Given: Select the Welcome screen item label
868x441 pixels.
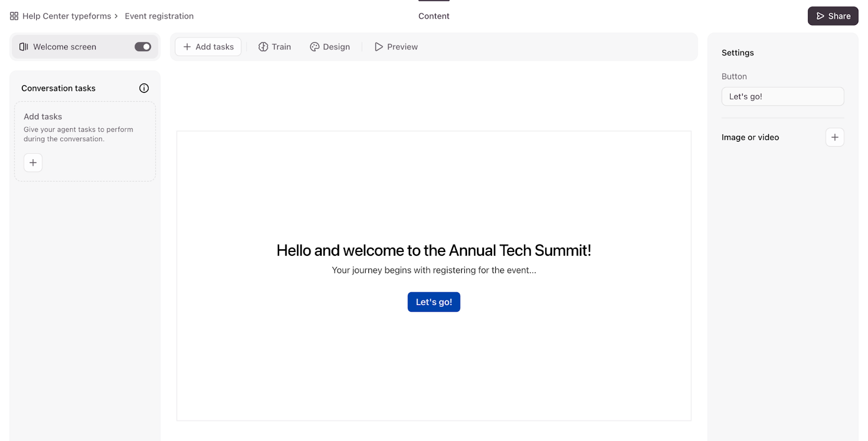Looking at the screenshot, I should 65,47.
